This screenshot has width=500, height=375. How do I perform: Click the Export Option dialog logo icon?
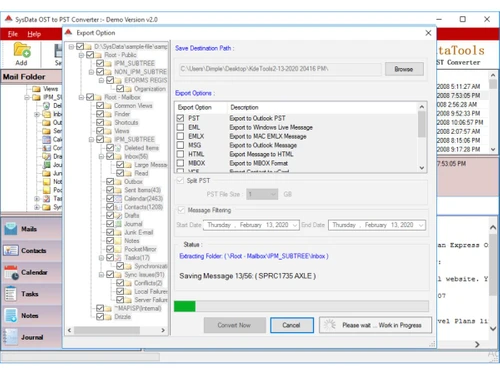pyautogui.click(x=69, y=32)
